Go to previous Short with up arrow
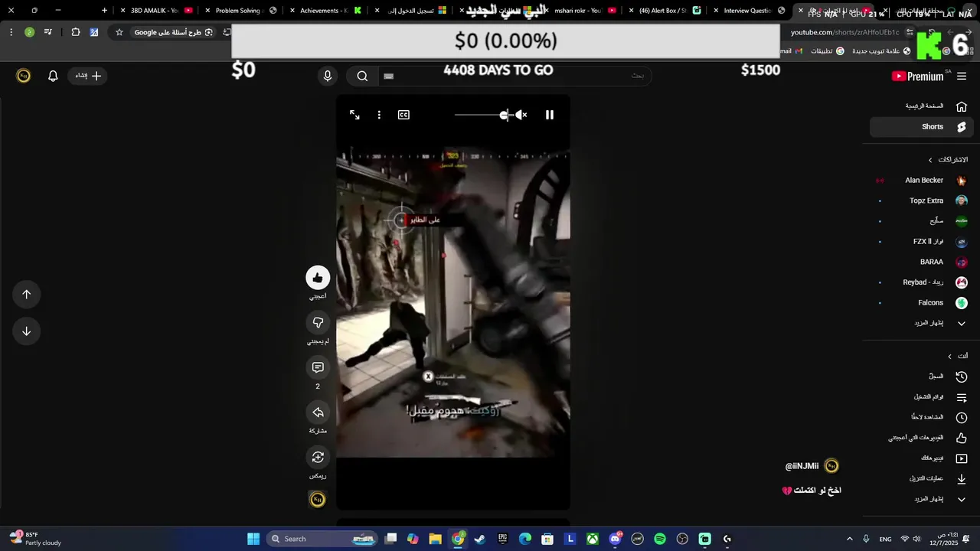This screenshot has height=551, width=980. [26, 295]
